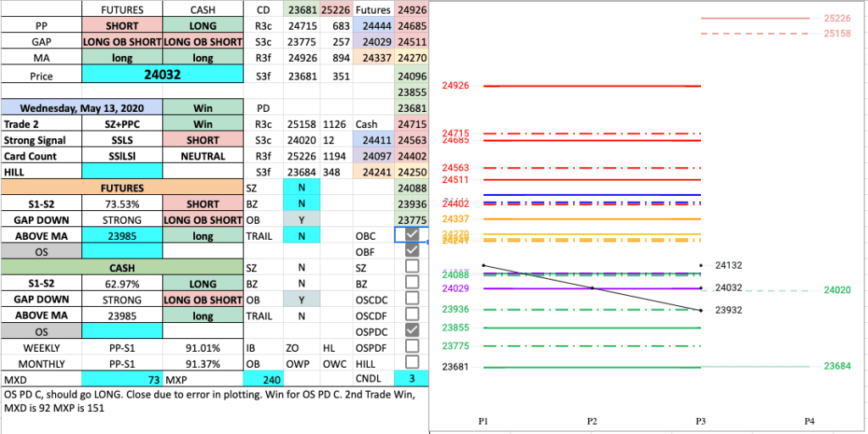This screenshot has width=868, height=434.
Task: Select the CNDL value cell showing 3
Action: click(x=411, y=378)
